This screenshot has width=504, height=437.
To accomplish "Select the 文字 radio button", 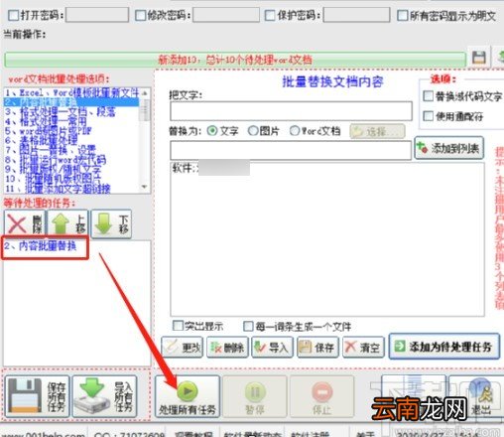I will (212, 131).
